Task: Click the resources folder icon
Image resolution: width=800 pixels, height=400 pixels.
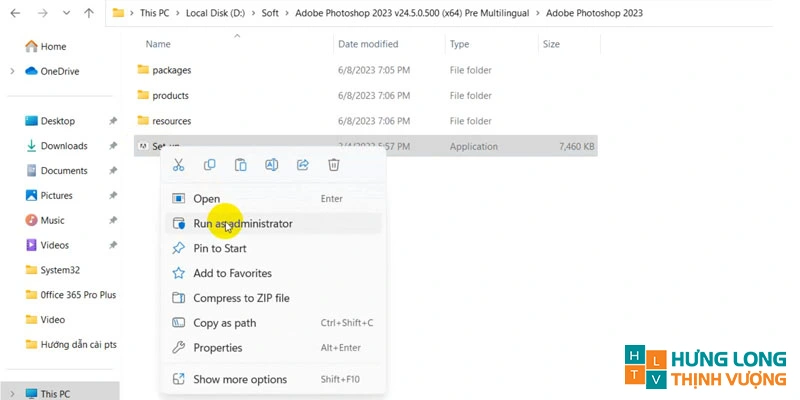Action: pyautogui.click(x=143, y=120)
